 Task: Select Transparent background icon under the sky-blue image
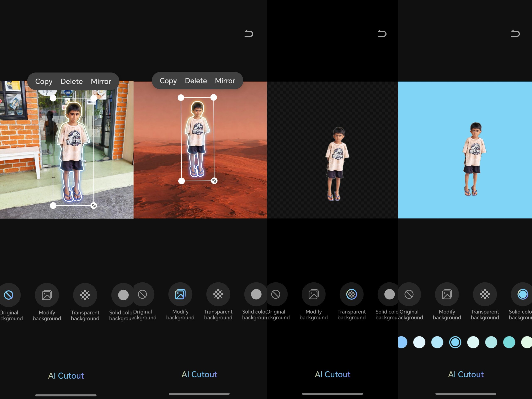coord(485,294)
